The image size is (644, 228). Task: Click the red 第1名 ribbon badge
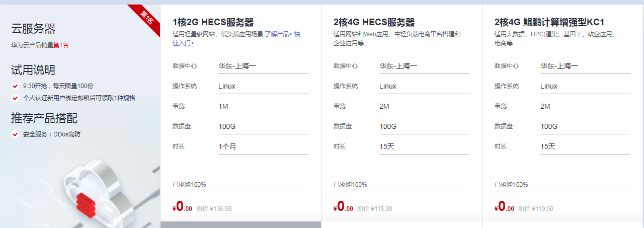point(145,20)
